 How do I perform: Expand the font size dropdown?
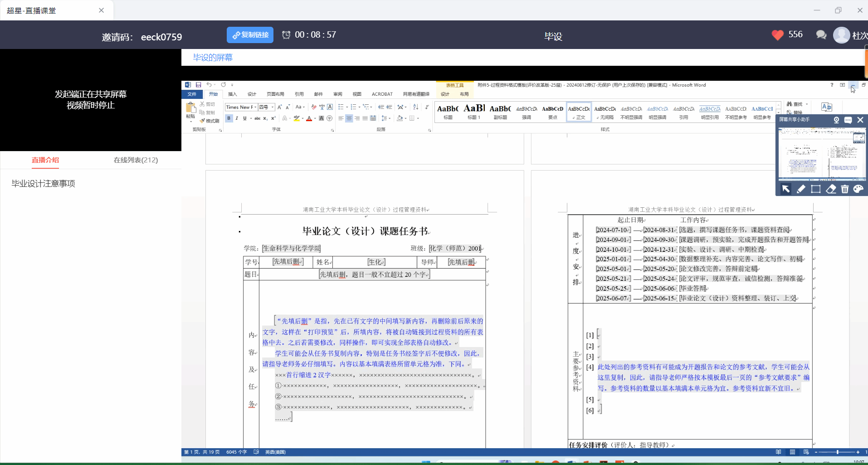(272, 107)
